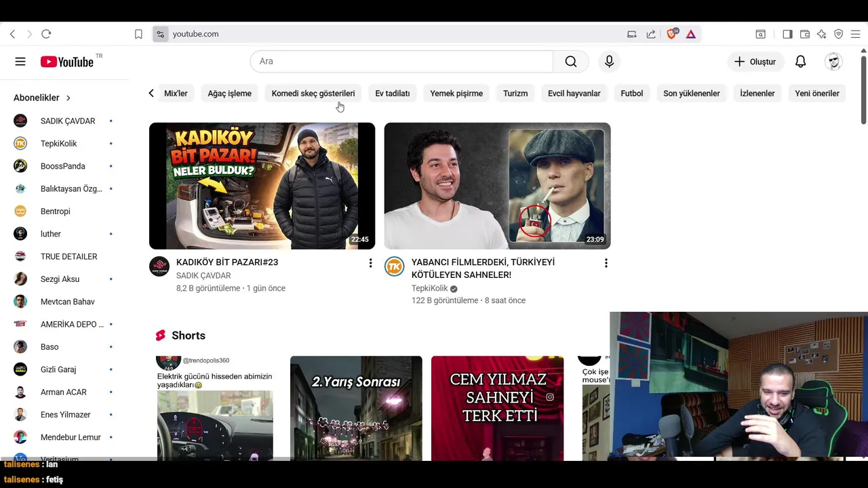This screenshot has width=868, height=488.
Task: Select the Evcil hayvanlar chip
Action: click(x=574, y=94)
